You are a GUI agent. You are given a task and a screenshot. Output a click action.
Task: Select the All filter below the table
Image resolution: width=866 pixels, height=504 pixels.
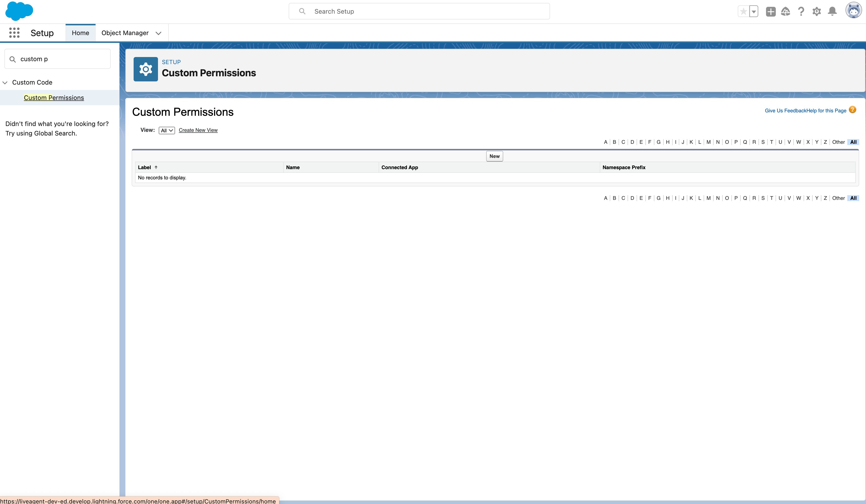(x=853, y=198)
